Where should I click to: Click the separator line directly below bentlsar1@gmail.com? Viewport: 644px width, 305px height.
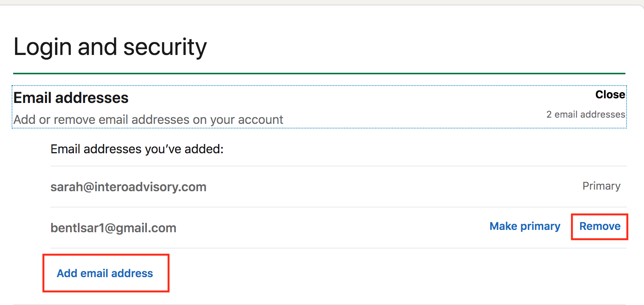coord(338,248)
